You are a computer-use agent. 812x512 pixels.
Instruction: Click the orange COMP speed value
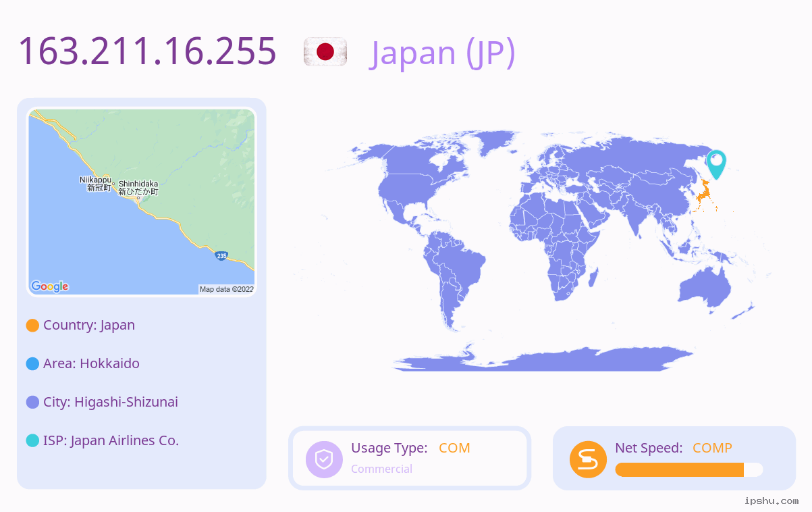point(712,448)
